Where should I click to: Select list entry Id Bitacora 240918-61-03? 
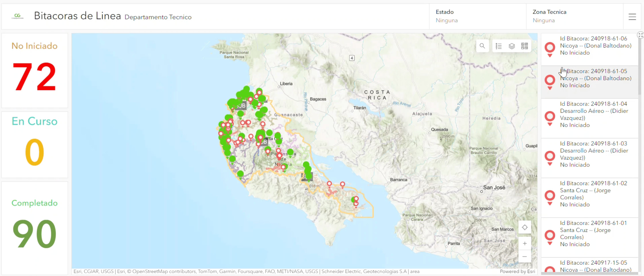tap(590, 158)
